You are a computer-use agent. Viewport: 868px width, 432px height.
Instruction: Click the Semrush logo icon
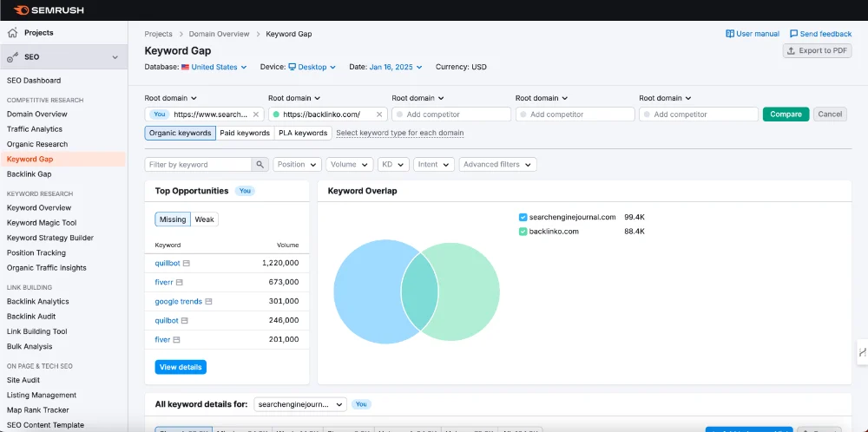point(23,10)
